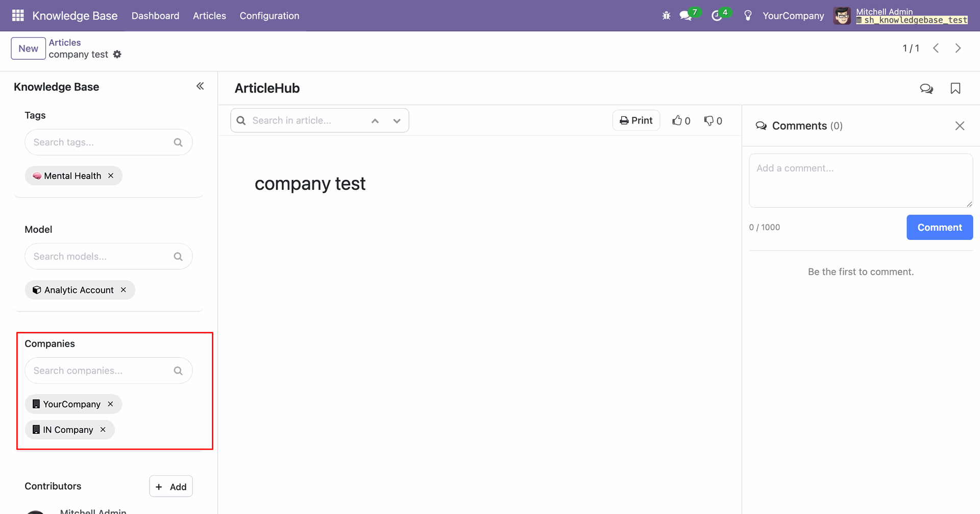Post with the Comment button
This screenshot has height=514, width=980.
939,227
